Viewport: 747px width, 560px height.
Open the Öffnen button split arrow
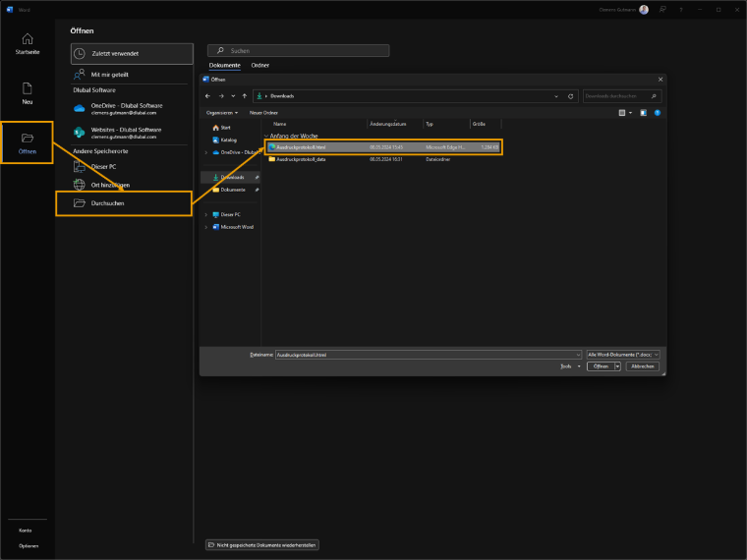617,366
